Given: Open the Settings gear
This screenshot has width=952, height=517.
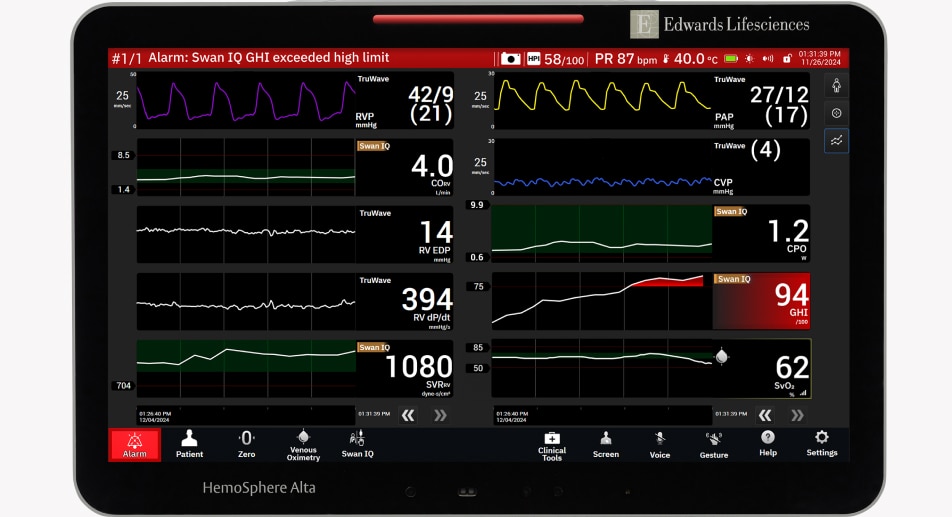Looking at the screenshot, I should coord(822,444).
